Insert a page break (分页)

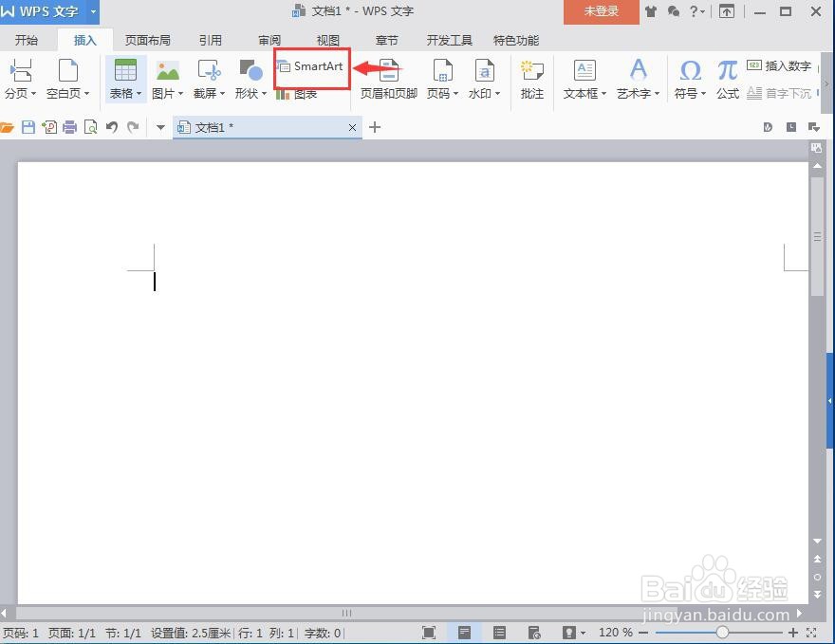pos(20,79)
